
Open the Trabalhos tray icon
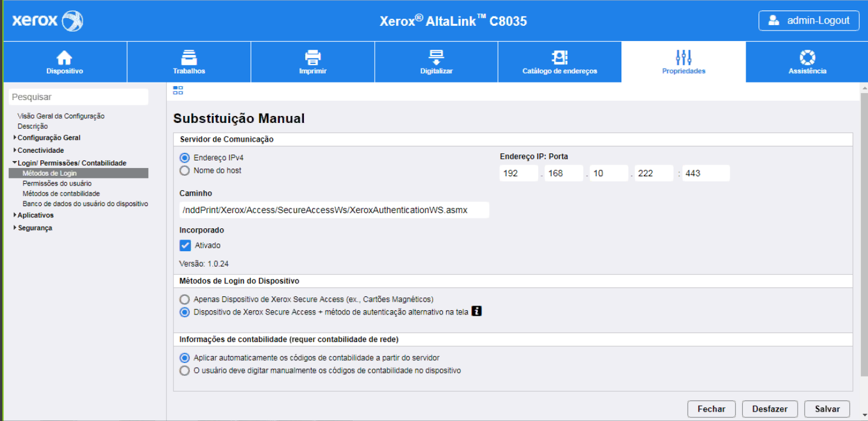tap(189, 57)
